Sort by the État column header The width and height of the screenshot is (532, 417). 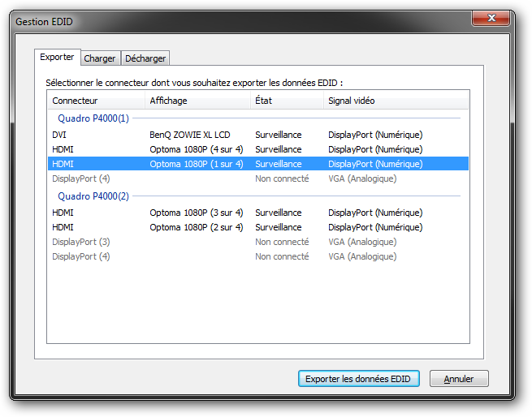click(264, 101)
